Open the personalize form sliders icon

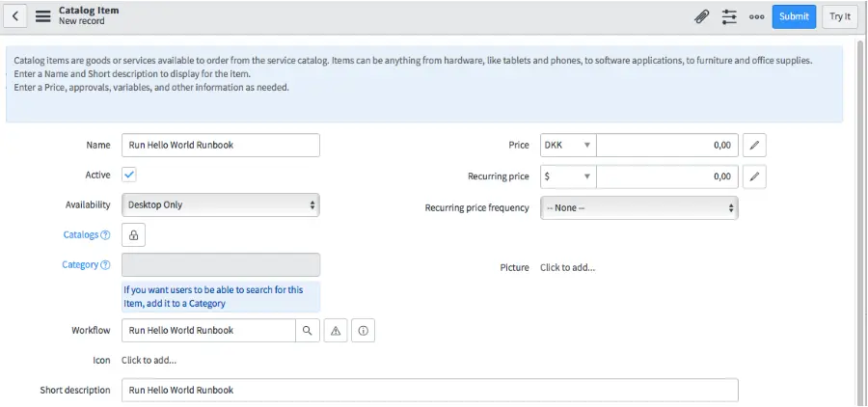[729, 16]
